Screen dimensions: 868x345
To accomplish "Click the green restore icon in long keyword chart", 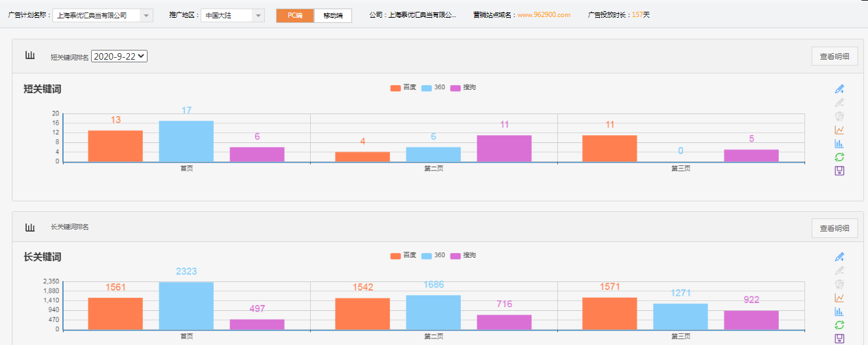I will click(839, 325).
